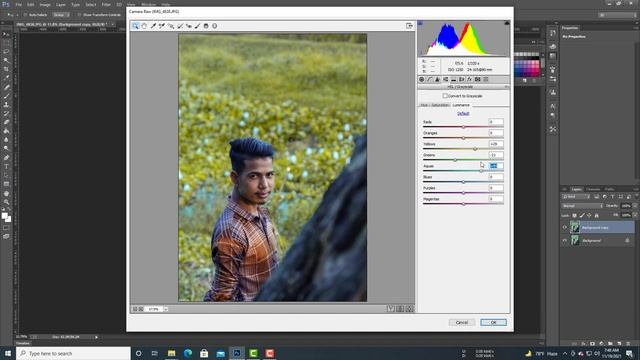Click the Yellows luminance slider handle
The height and width of the screenshot is (360, 640).
[475, 149]
